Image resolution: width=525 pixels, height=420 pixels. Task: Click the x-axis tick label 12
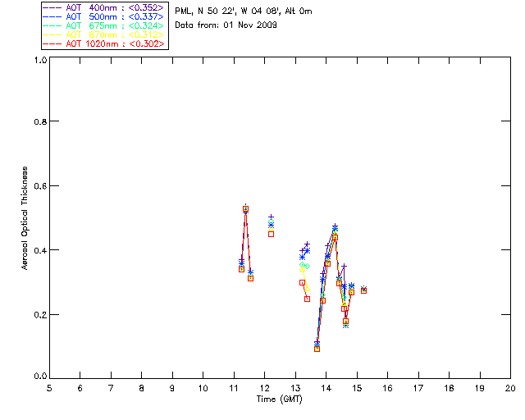click(x=264, y=389)
